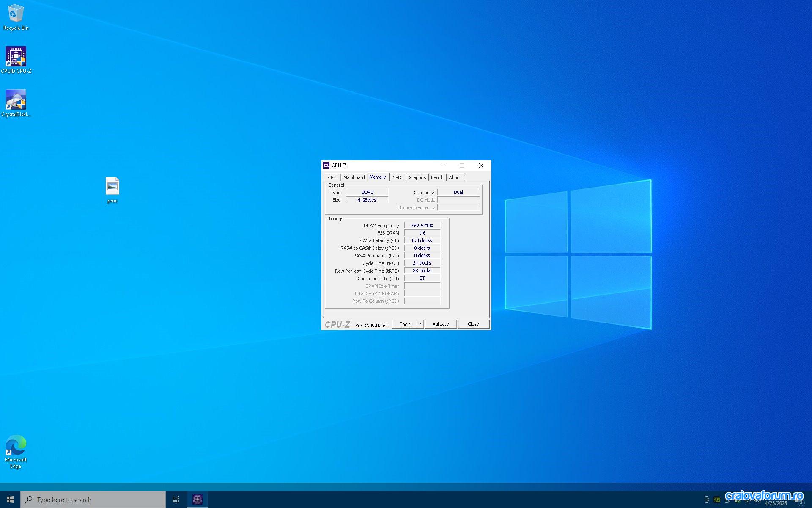Open the Graphics tab

417,177
